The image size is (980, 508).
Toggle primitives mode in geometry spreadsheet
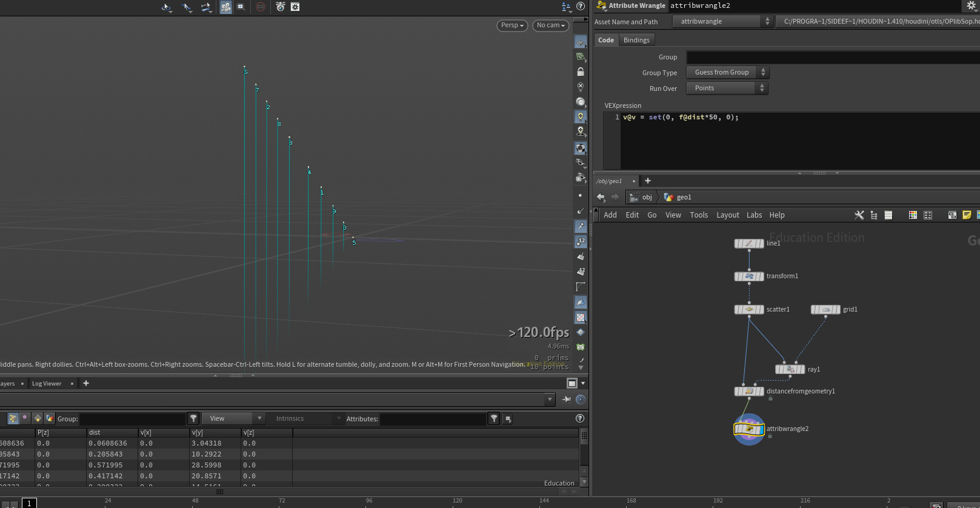38,418
